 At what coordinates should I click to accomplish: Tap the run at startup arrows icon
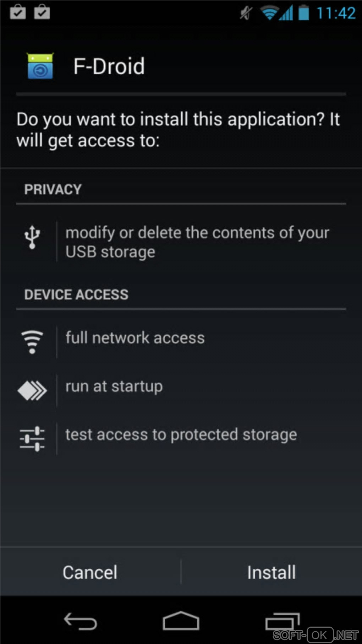(32, 390)
